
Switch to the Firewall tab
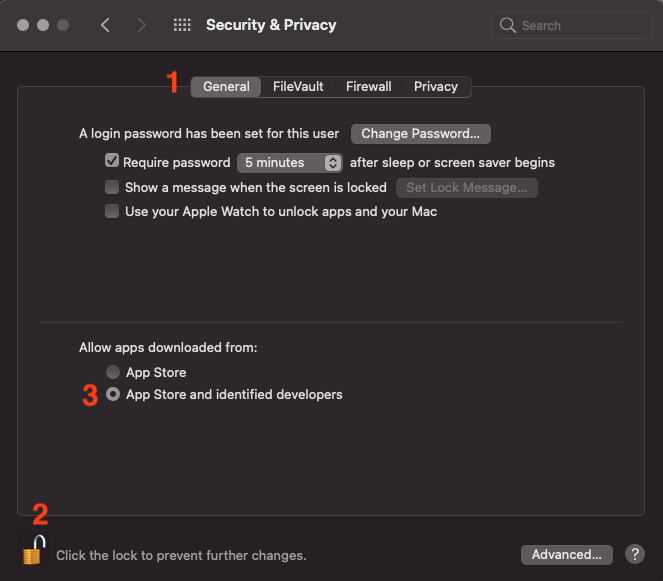click(368, 87)
